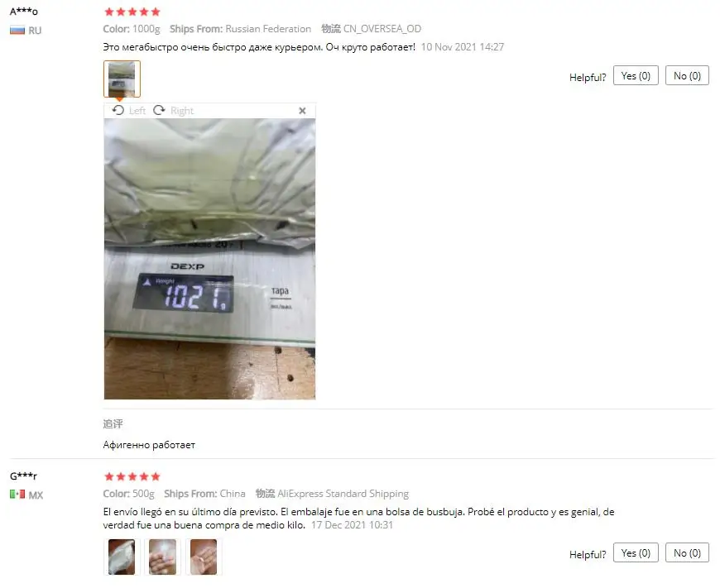Open first thumbnail in G***r's review
Viewport: 720px width, 588px height.
point(122,557)
